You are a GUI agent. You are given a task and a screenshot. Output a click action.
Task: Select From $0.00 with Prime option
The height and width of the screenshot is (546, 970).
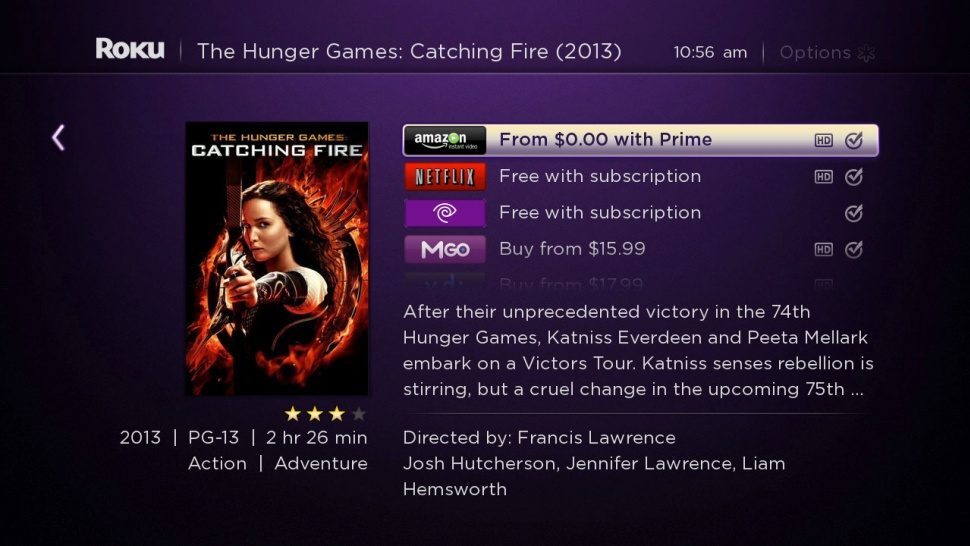pos(640,140)
